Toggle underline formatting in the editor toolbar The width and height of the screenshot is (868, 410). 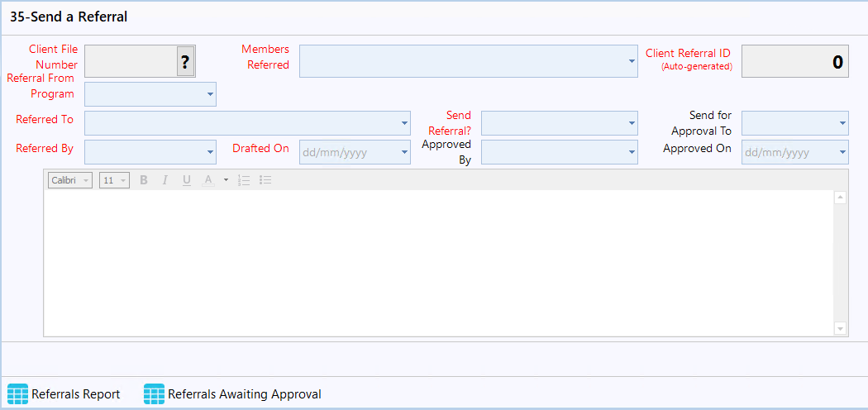coord(187,180)
